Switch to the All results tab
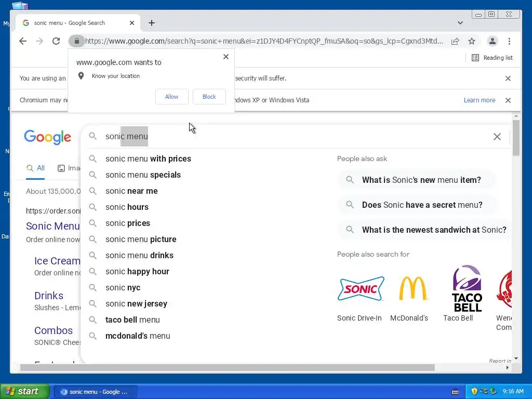Image resolution: width=532 pixels, height=399 pixels. (x=35, y=168)
